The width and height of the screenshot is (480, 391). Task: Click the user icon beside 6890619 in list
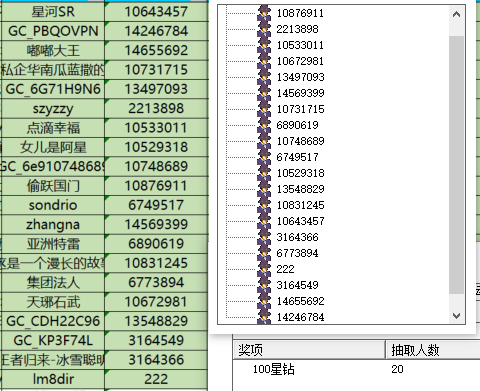[264, 125]
